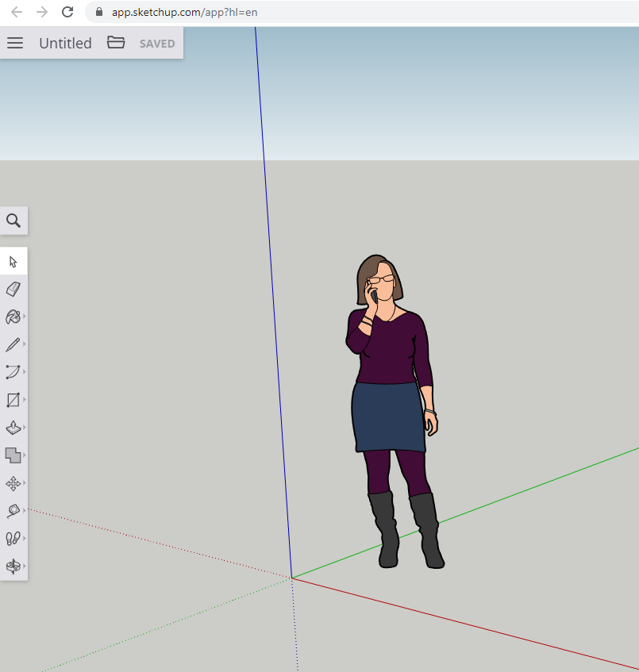The width and height of the screenshot is (639, 672).
Task: Activate the Tape Measure tool
Action: coord(13,511)
